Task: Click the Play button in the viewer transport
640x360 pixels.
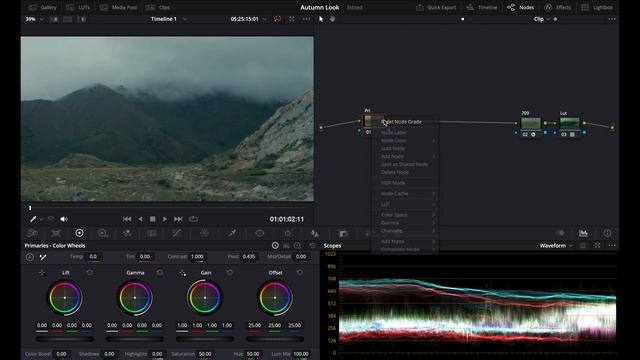Action: (165, 219)
